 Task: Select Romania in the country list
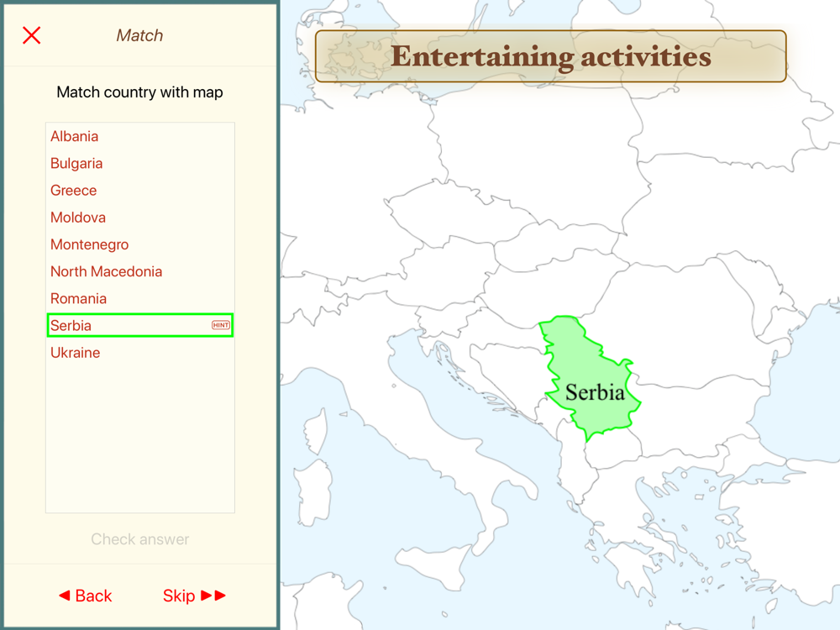click(x=78, y=298)
